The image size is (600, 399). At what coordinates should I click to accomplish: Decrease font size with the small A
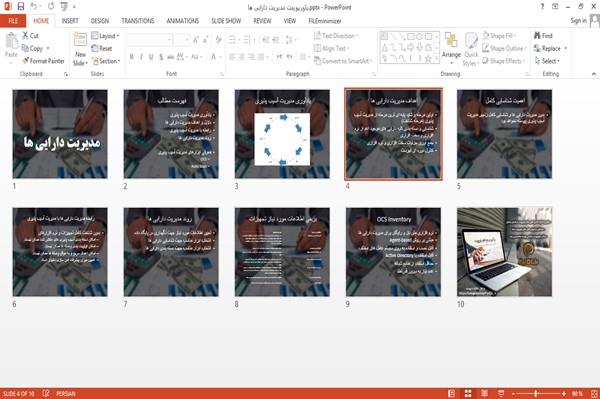point(205,40)
